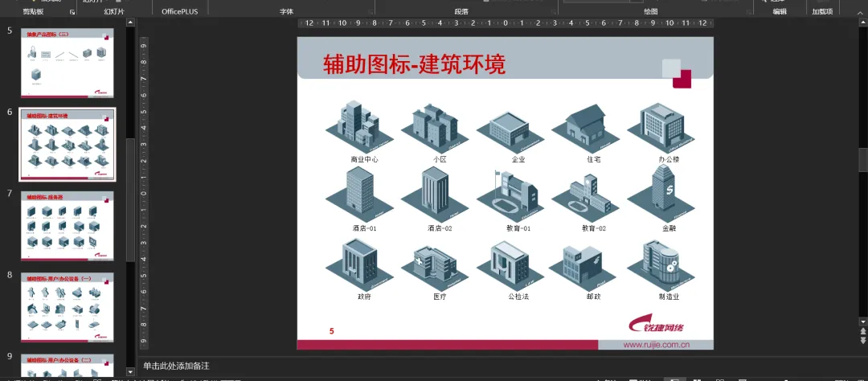Select the 酒店-02 hotel tower icon

coord(435,195)
